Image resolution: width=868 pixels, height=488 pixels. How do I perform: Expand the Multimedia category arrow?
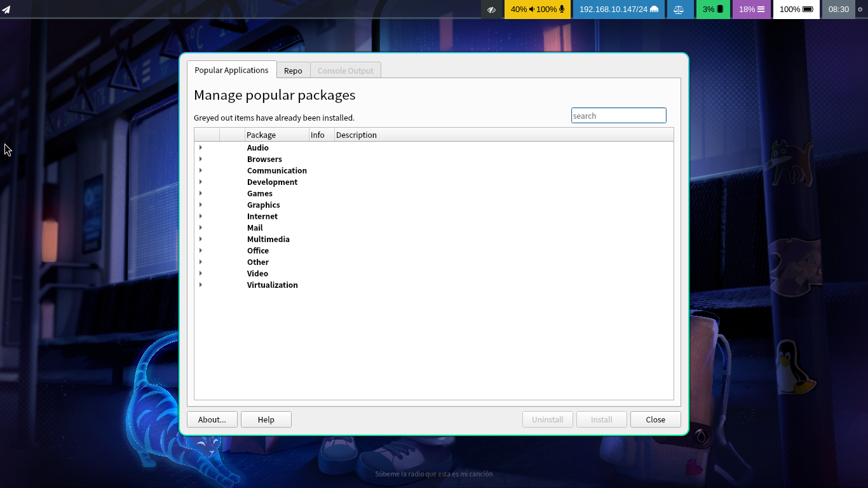tap(201, 239)
